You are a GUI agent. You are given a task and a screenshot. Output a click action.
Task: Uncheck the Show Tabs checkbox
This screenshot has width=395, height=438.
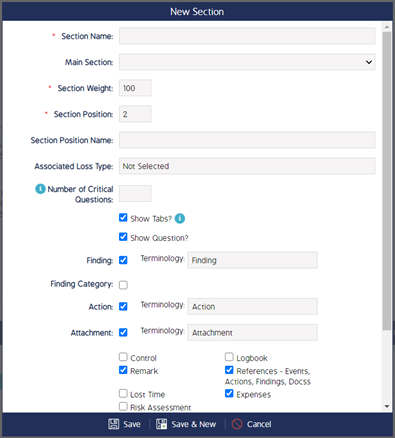(x=123, y=218)
